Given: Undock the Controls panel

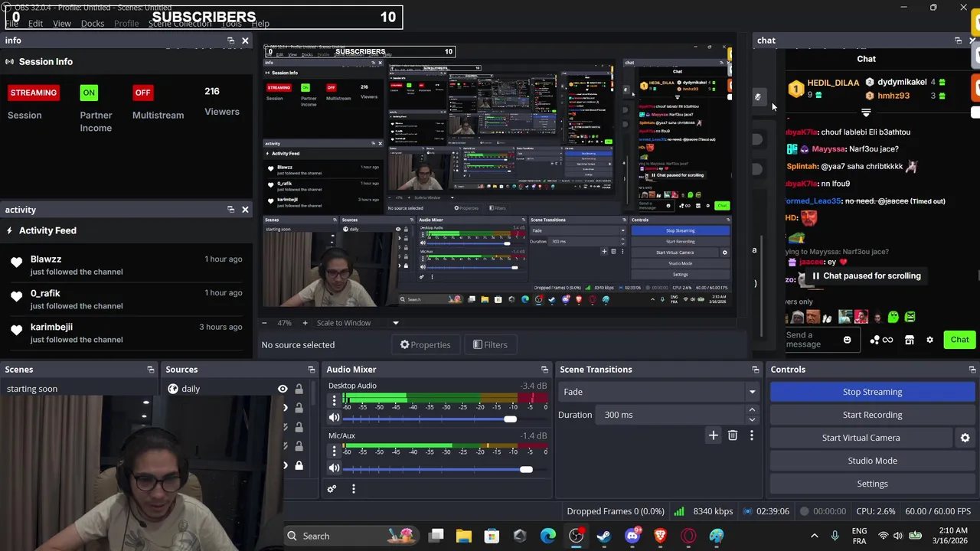Looking at the screenshot, I should 972,370.
